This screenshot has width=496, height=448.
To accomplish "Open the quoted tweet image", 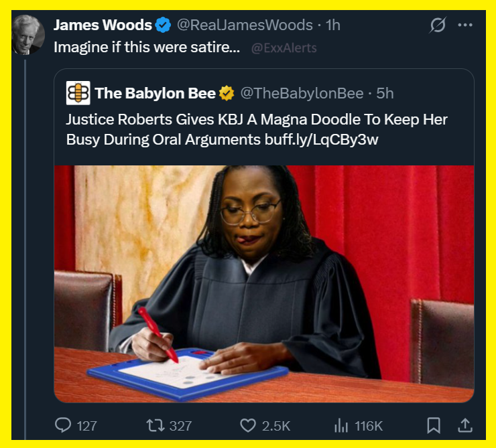I will click(x=264, y=284).
